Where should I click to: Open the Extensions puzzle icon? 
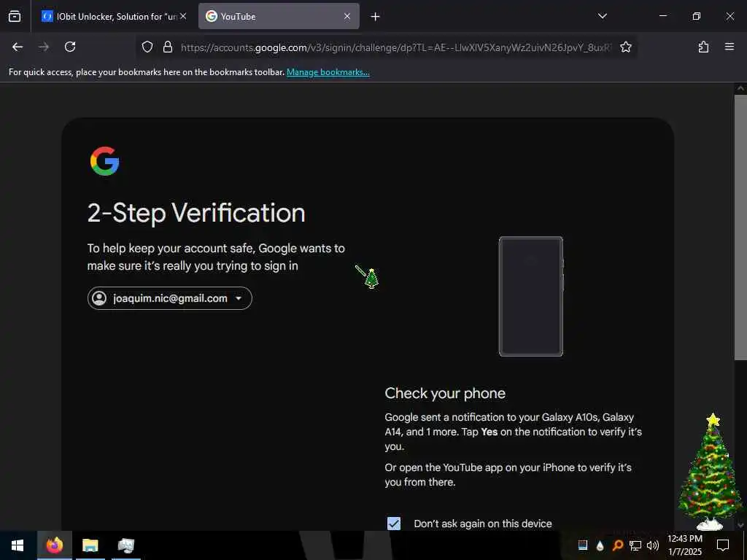[703, 47]
